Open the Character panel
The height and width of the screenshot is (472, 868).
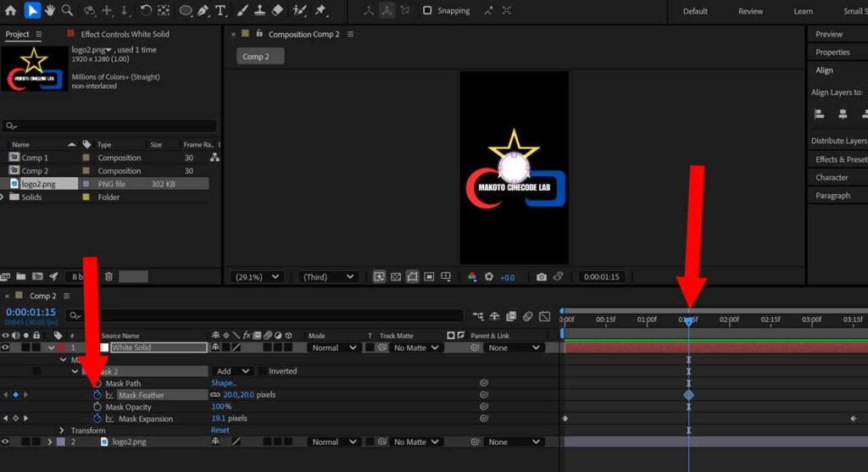tap(832, 177)
